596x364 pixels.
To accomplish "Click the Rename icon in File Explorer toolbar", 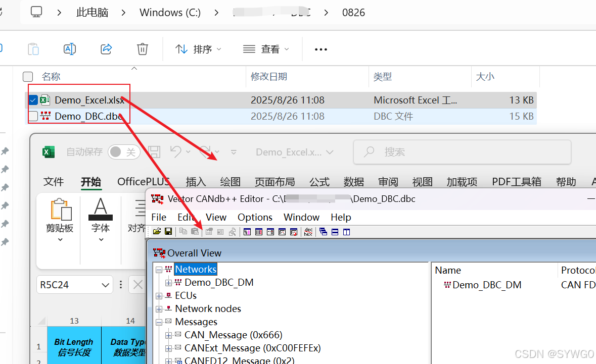I will (70, 49).
